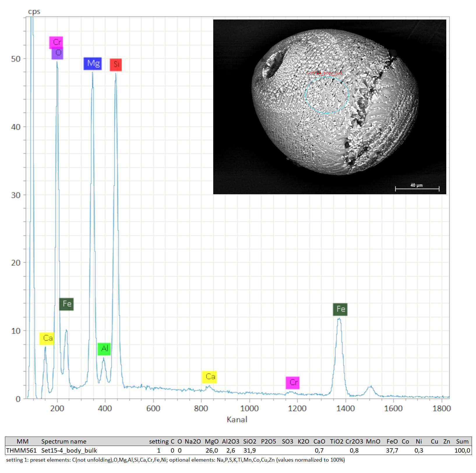Select the purple O peak label
The width and height of the screenshot is (476, 473).
[x=57, y=53]
